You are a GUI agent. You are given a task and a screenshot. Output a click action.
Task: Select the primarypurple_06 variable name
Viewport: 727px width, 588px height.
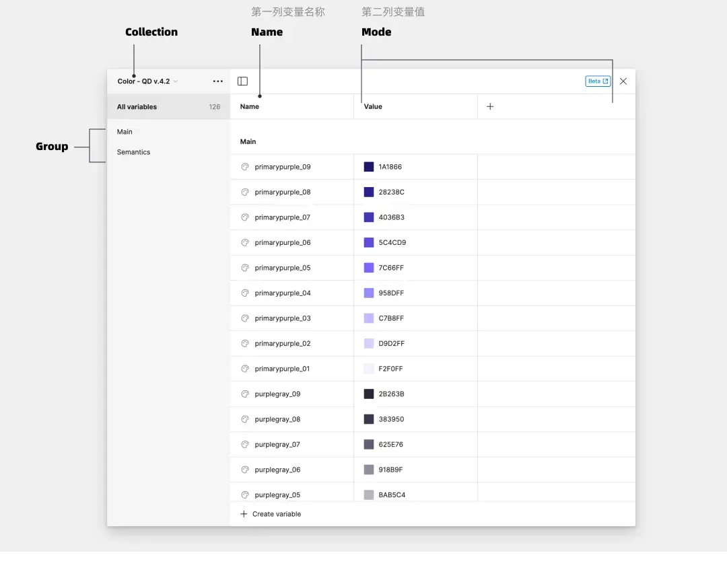point(283,243)
